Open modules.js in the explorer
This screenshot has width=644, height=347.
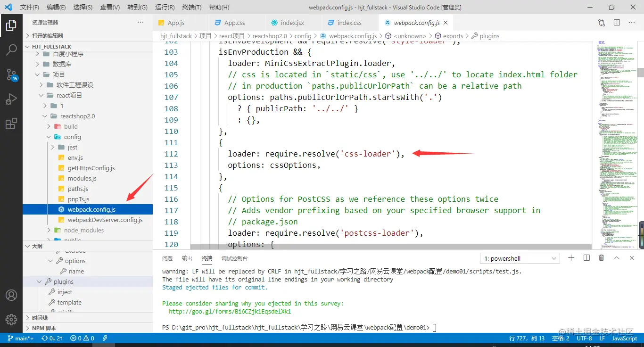click(88, 178)
